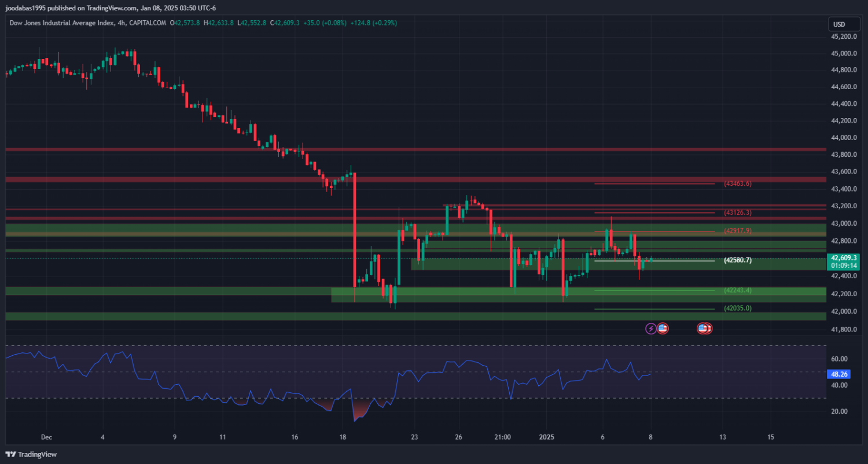The height and width of the screenshot is (464, 868).
Task: Select the (42917.9) level label
Action: (738, 230)
